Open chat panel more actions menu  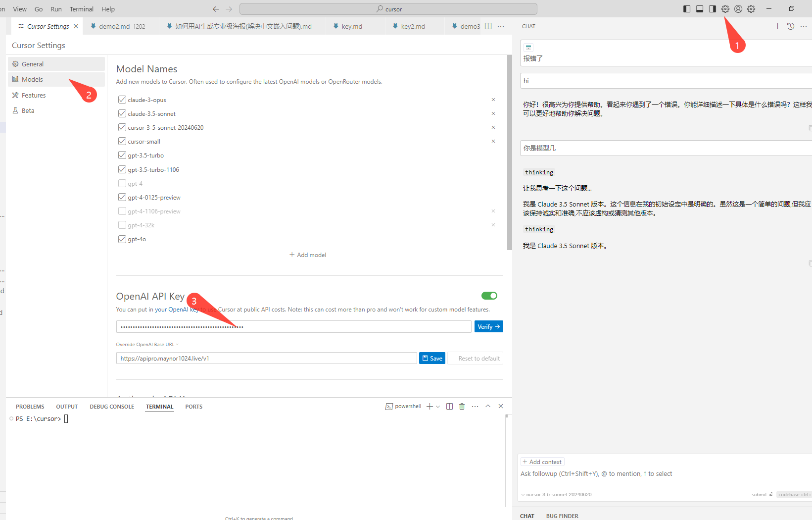click(804, 26)
